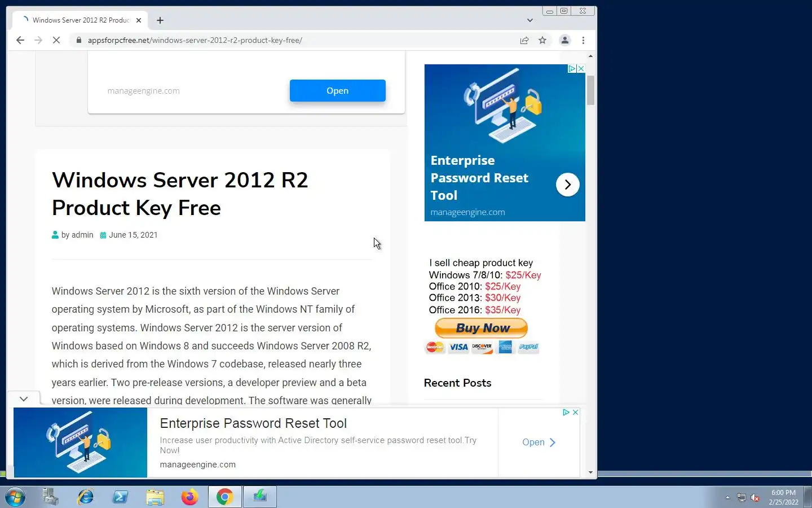Bookmark this page with star icon
The width and height of the screenshot is (812, 508).
pos(542,40)
